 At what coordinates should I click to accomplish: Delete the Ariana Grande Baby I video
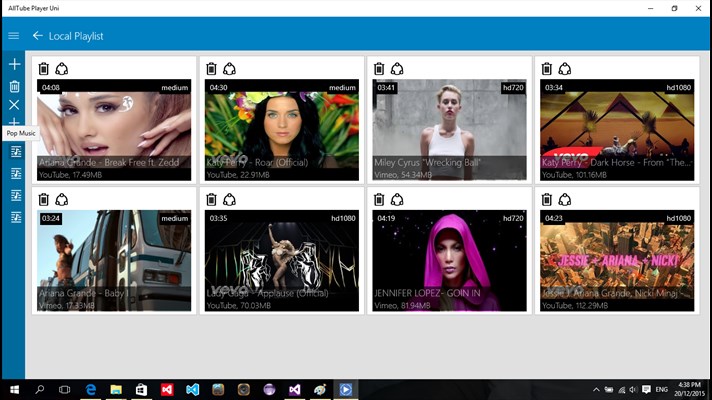(x=44, y=199)
